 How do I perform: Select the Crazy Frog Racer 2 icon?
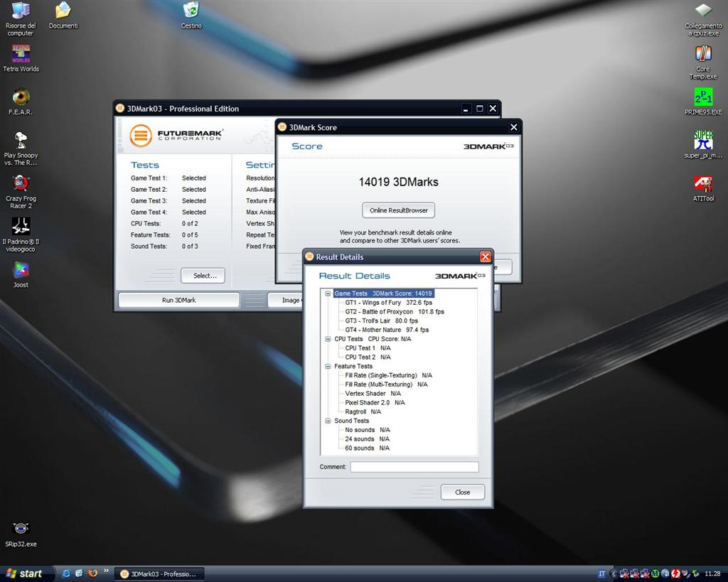tap(21, 192)
